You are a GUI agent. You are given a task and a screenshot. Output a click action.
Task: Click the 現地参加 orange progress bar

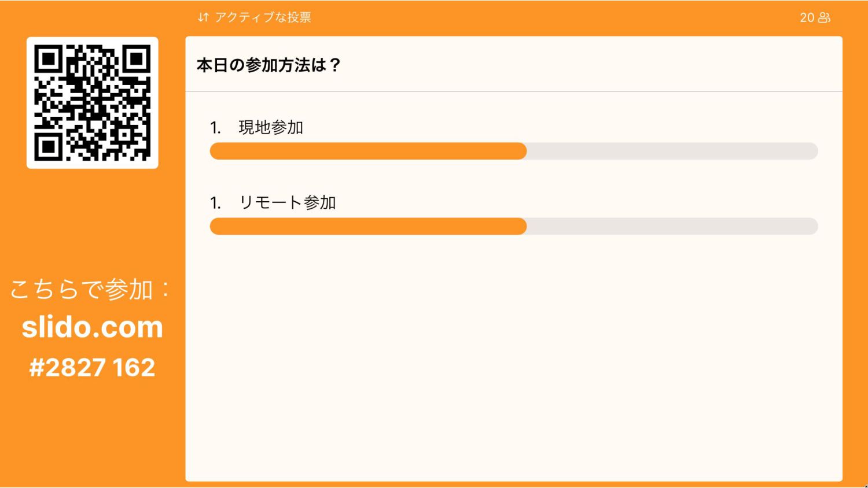click(x=368, y=151)
